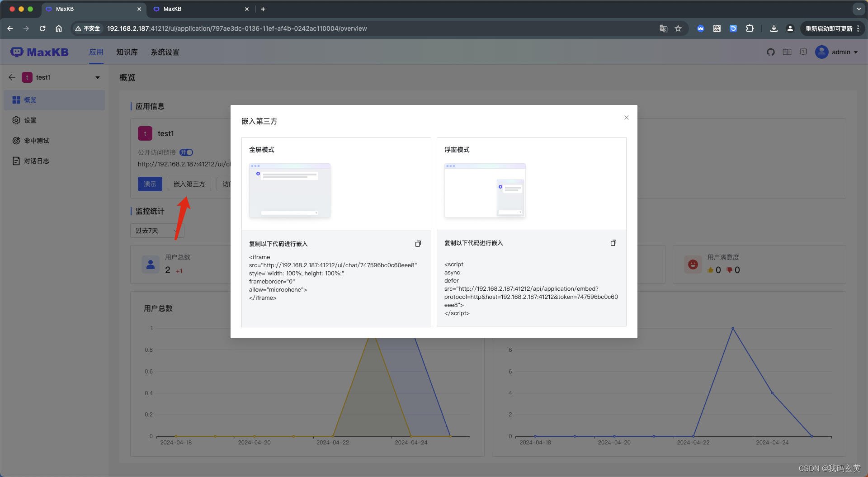Click the browser forward button
868x477 pixels.
click(x=26, y=28)
